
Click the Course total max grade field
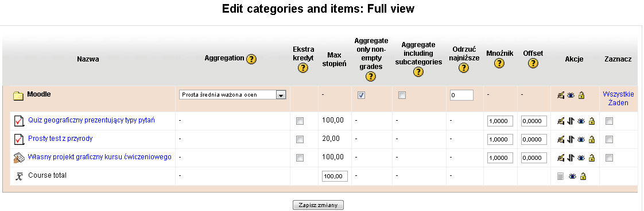(335, 177)
